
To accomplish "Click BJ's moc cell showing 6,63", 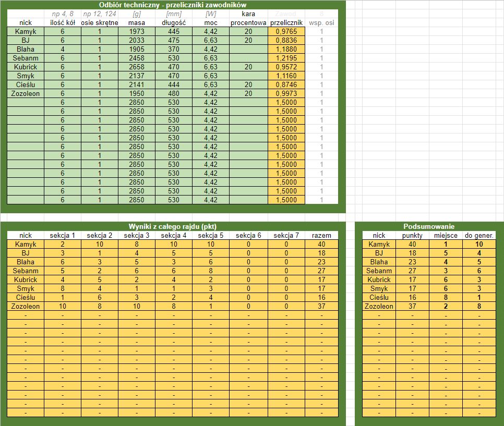I will click(x=211, y=41).
